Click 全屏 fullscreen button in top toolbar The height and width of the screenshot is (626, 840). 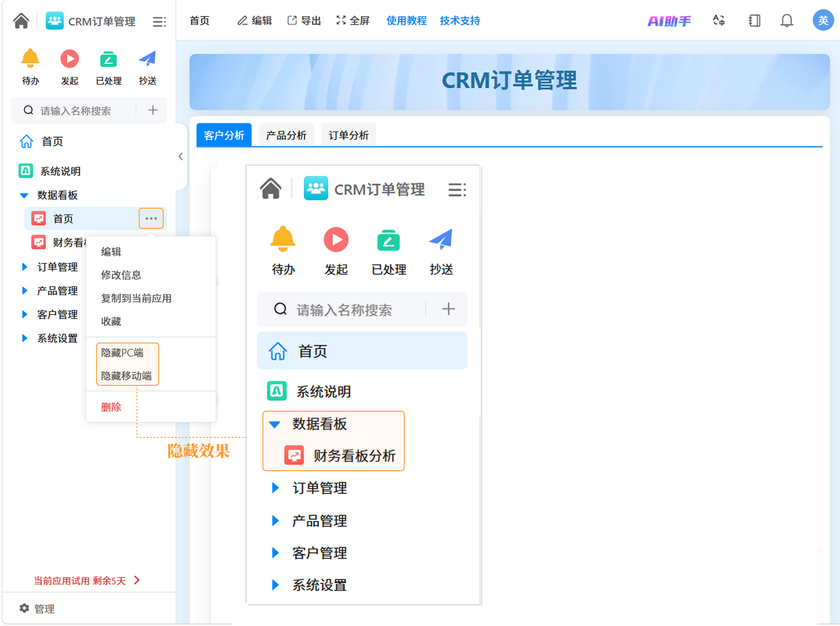click(353, 21)
